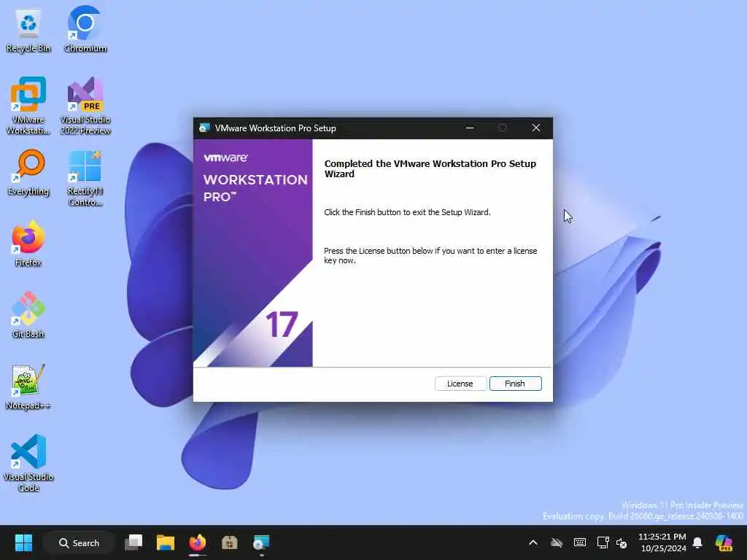Open the network status tray icon
This screenshot has width=747, height=560.
click(603, 542)
